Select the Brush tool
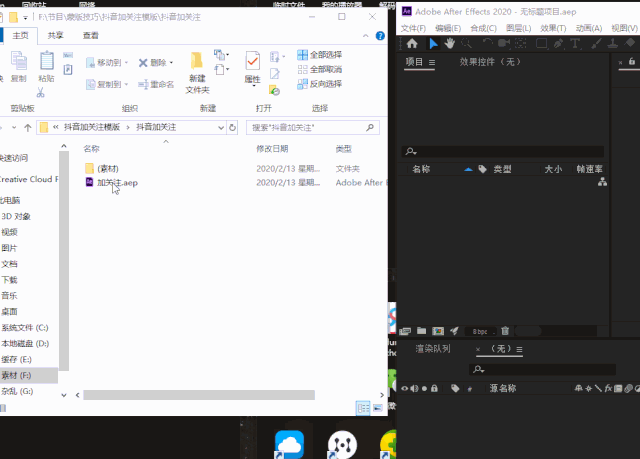The width and height of the screenshot is (640, 459). (x=596, y=43)
